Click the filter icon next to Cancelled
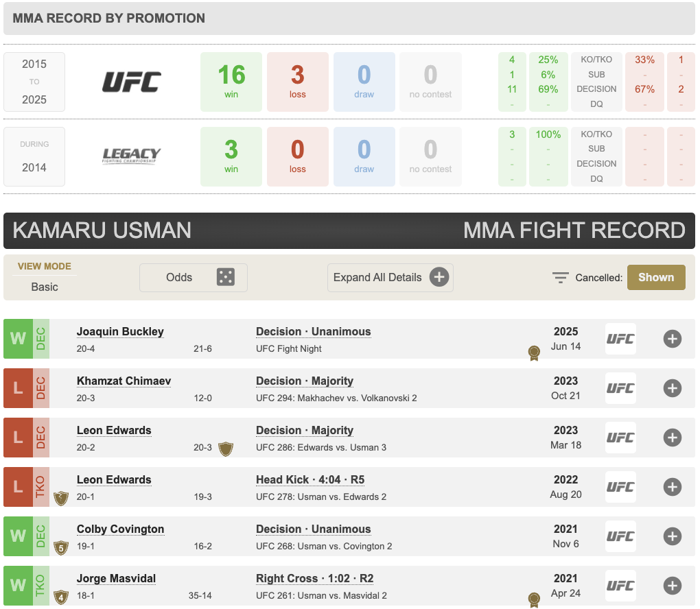This screenshot has width=700, height=609. (560, 278)
